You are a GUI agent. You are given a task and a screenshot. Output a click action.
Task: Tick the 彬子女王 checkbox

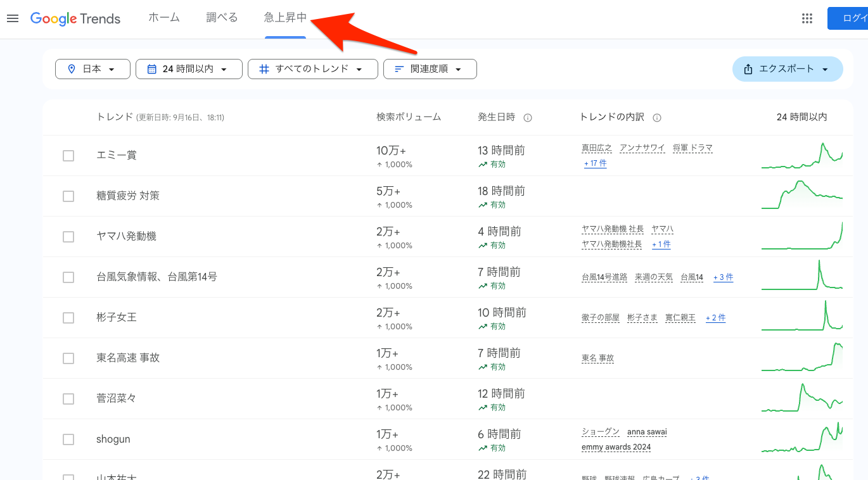coord(68,318)
